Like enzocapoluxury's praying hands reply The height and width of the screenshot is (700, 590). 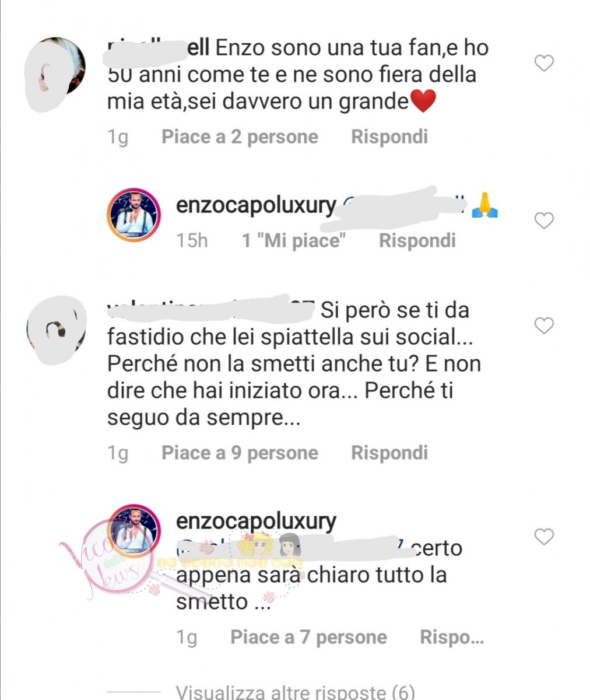pyautogui.click(x=544, y=220)
